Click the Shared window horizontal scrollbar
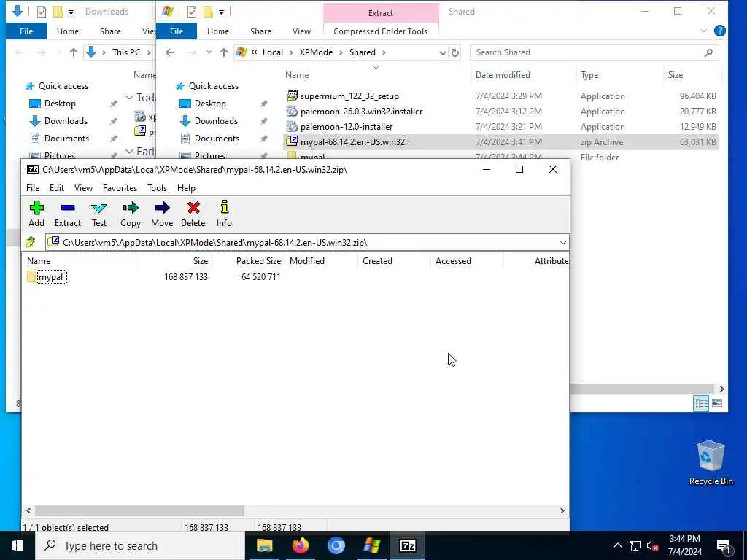 [642, 389]
